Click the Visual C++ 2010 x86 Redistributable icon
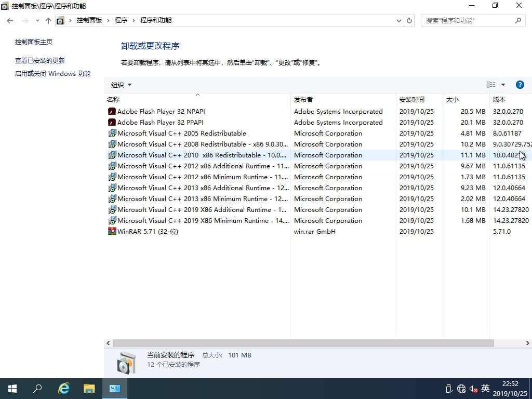This screenshot has width=532, height=399. point(112,155)
